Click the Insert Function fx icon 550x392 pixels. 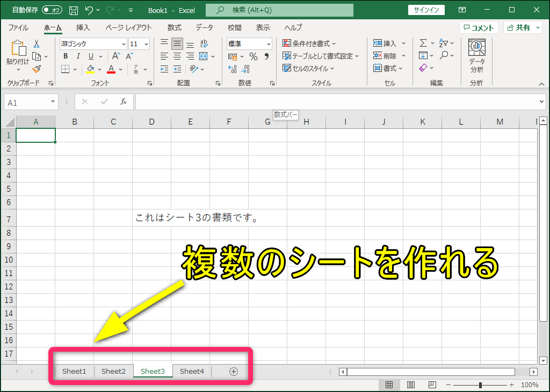click(x=123, y=101)
